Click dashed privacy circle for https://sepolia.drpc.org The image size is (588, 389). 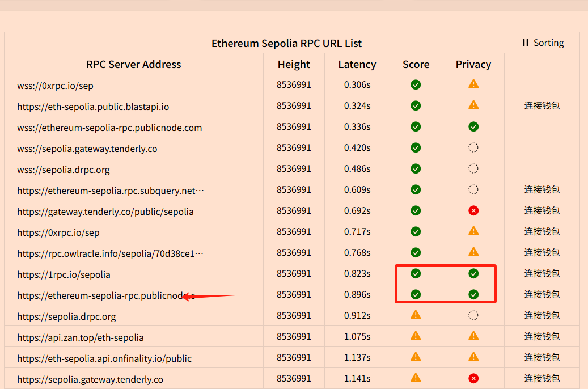(x=473, y=316)
